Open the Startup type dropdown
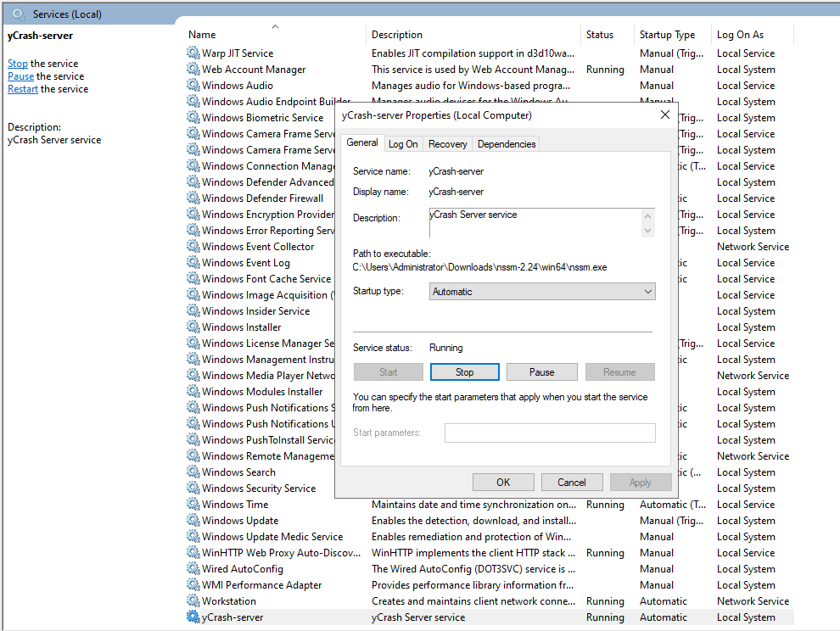840x631 pixels. pyautogui.click(x=542, y=292)
